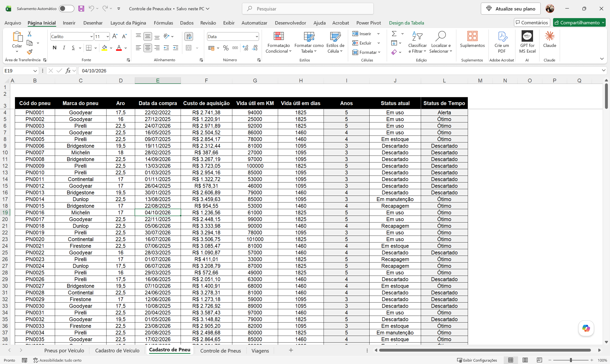Expand the Name Box E19 dropdown
610x364 pixels.
pyautogui.click(x=35, y=71)
